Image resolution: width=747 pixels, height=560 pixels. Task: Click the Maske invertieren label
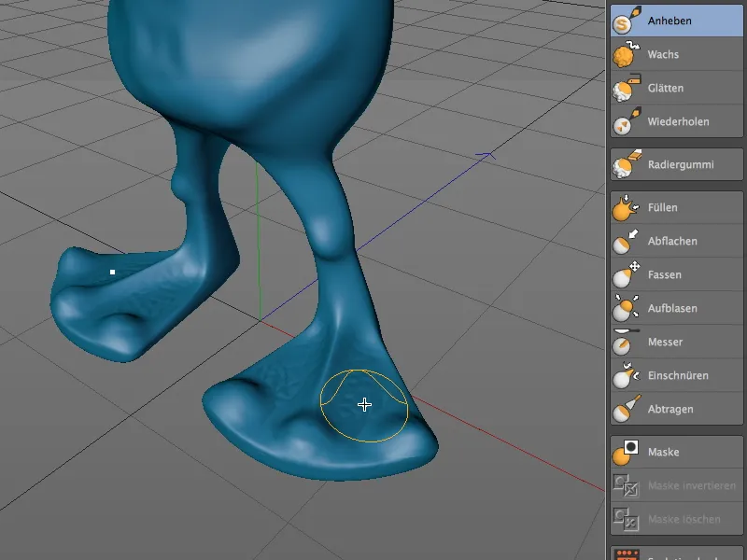pyautogui.click(x=692, y=485)
